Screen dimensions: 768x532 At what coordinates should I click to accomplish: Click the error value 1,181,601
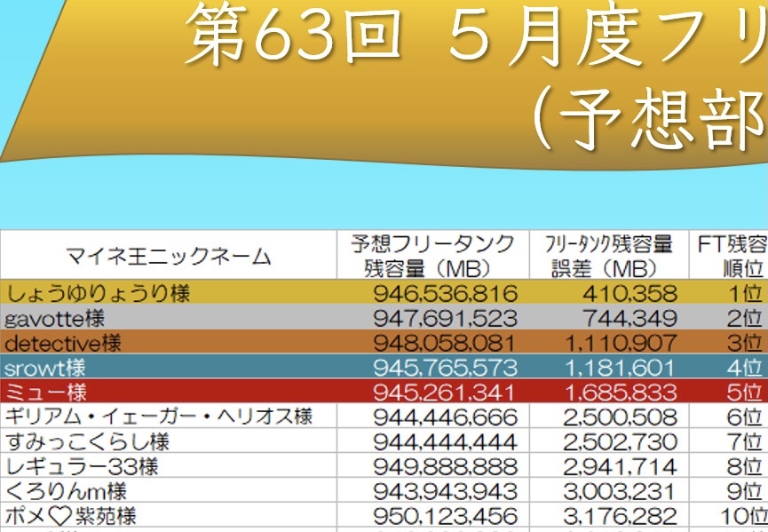(622, 368)
